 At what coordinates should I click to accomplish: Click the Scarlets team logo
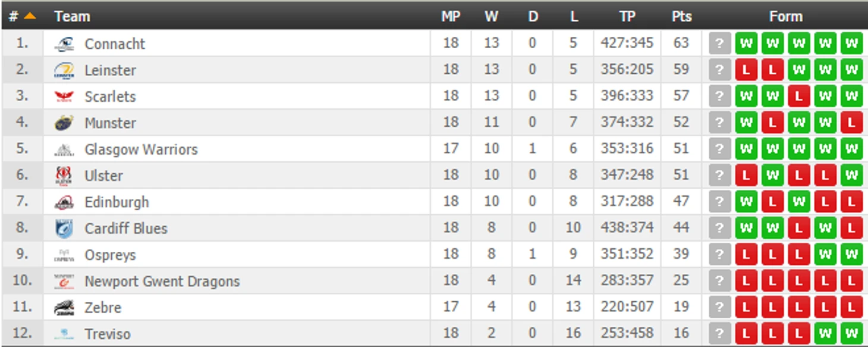64,96
